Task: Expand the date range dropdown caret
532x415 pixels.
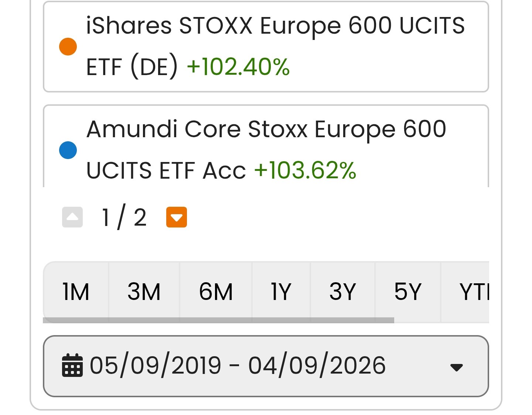Action: click(457, 367)
